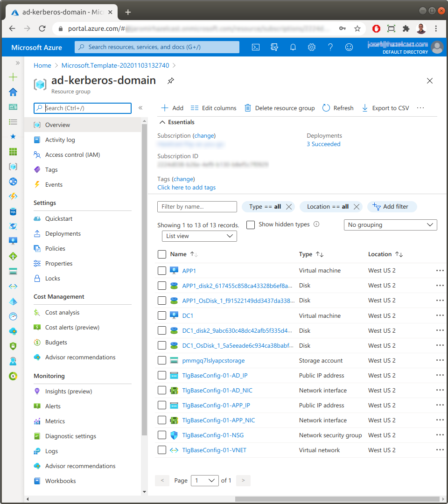Click the help question mark icon
The image size is (448, 504).
330,47
